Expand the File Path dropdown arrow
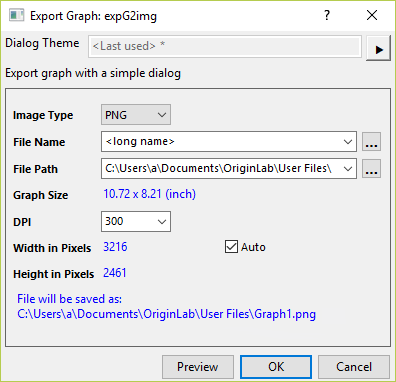The image size is (396, 382). 348,169
